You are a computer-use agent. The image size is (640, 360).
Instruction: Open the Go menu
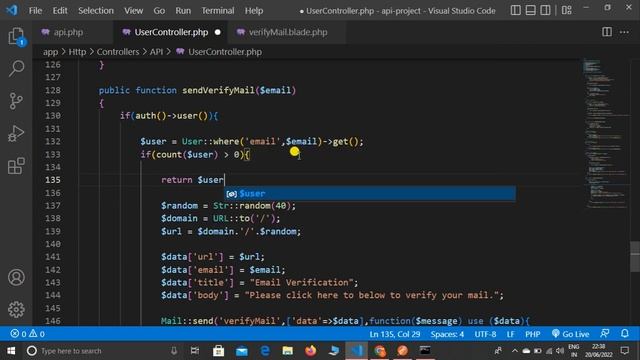159,11
